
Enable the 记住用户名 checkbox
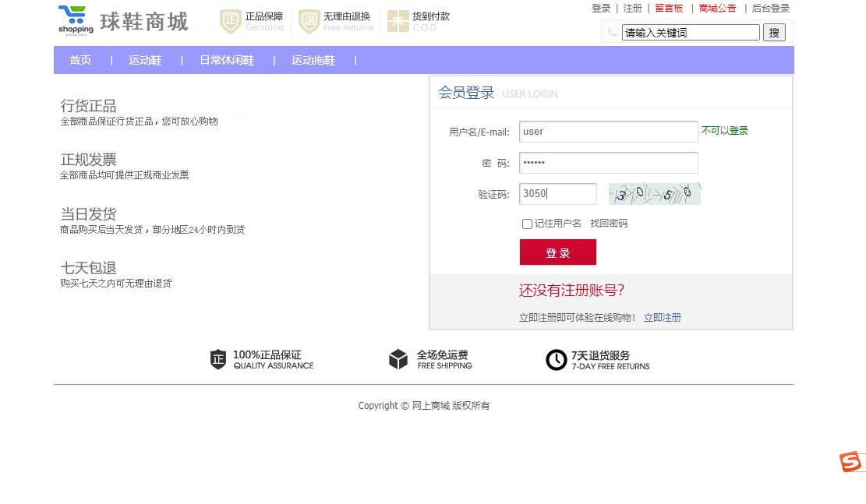click(527, 224)
